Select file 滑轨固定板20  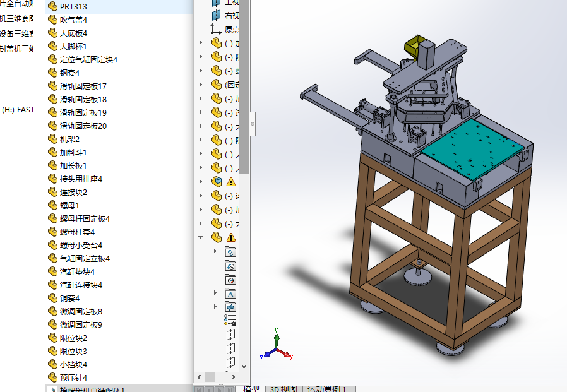tap(83, 126)
